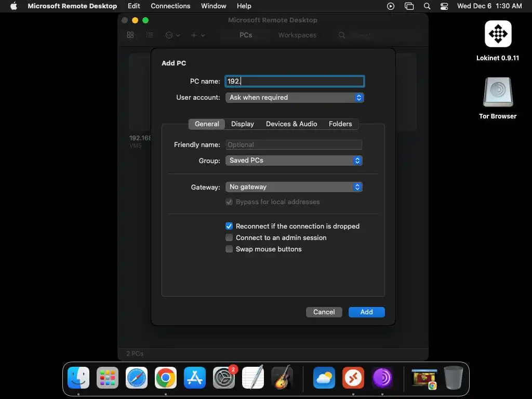Viewport: 532px width, 399px height.
Task: Switch to list view in Remote Desktop toolbar
Action: 150,35
